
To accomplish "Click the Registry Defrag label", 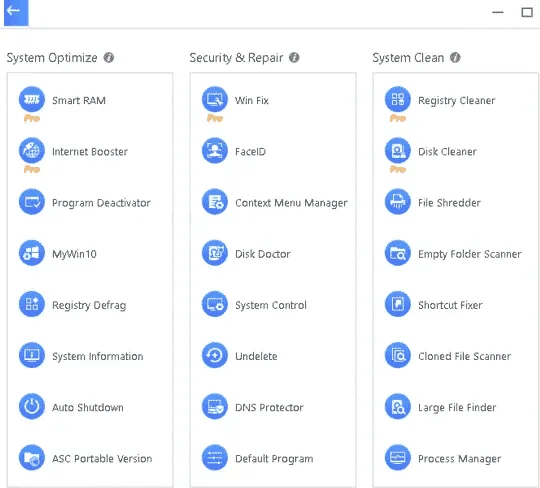I will click(89, 305).
